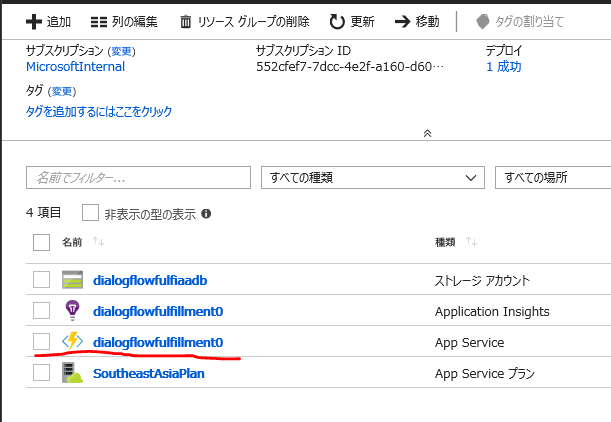611x422 pixels.
Task: Click the Application Insights type cell
Action: (492, 312)
